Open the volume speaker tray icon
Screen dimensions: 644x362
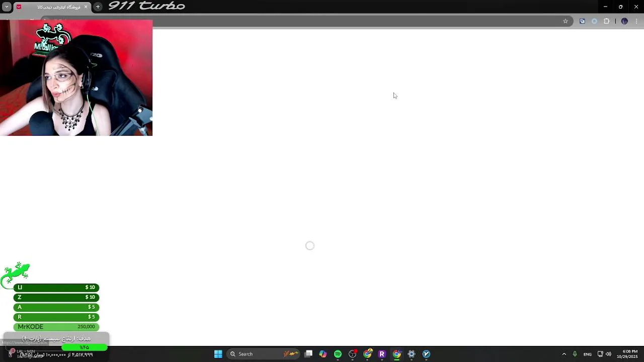(608, 354)
